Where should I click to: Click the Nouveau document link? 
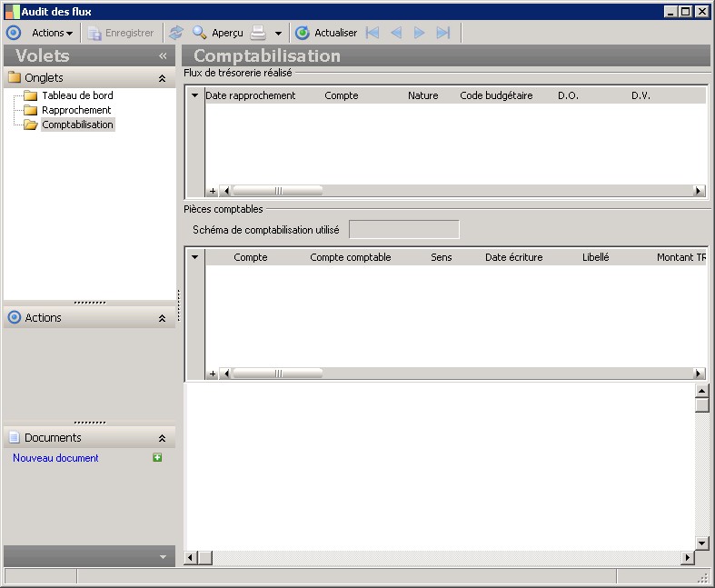(55, 458)
